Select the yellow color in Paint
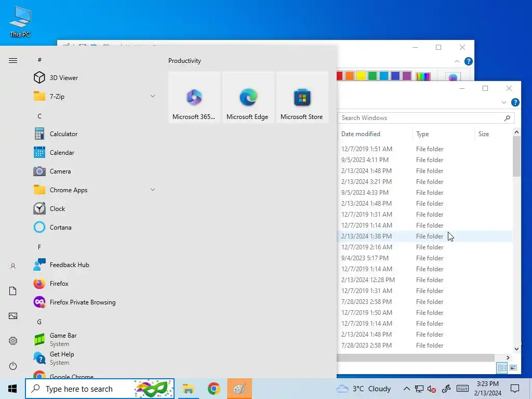 click(x=361, y=76)
